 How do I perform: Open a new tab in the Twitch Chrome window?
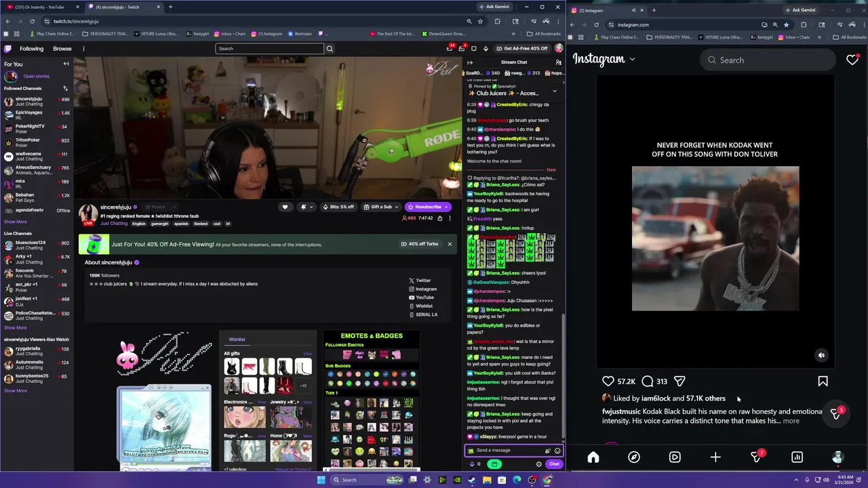tap(170, 7)
